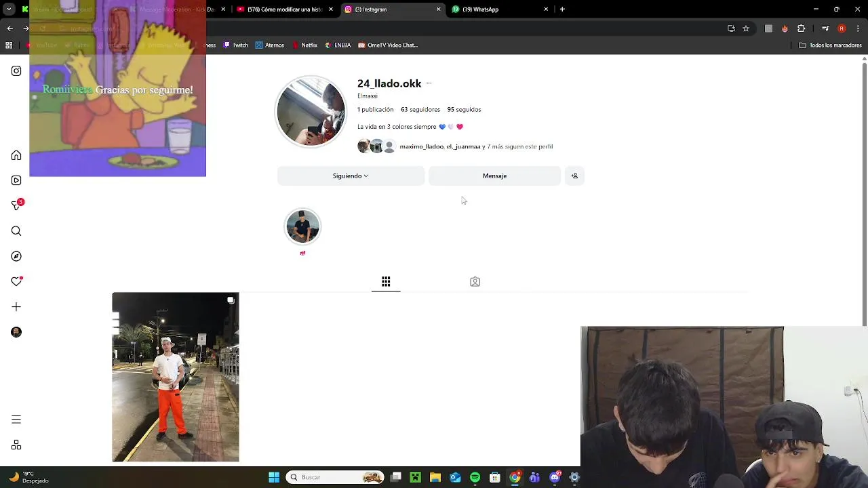868x488 pixels.
Task: Open the Netflix bookmark
Action: point(304,45)
